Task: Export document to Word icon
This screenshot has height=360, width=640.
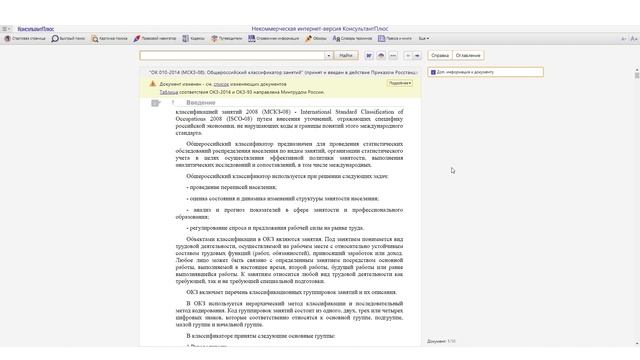Action: (369, 56)
